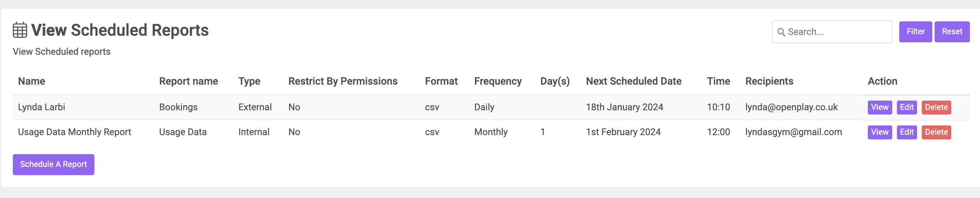Viewport: 980px width, 198px height.
Task: Click the magnifier icon in the search box
Action: [781, 32]
